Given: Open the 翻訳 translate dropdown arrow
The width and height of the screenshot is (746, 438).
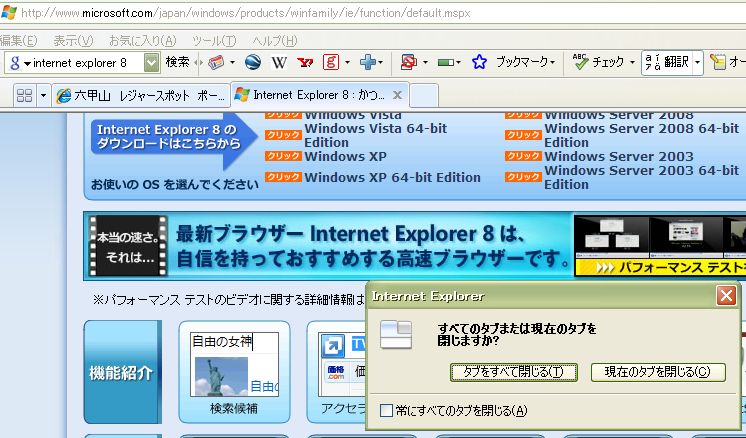Looking at the screenshot, I should click(697, 63).
